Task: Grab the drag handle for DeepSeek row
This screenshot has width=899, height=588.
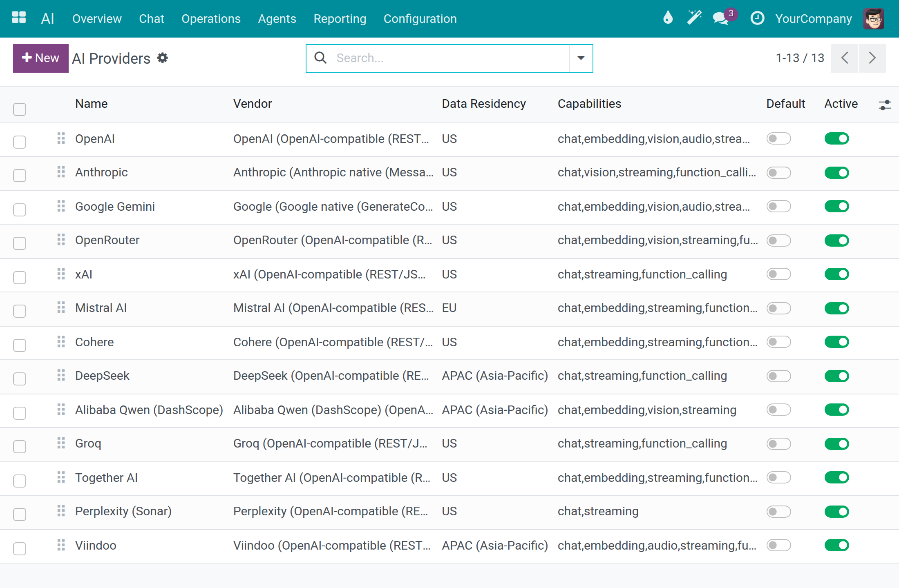Action: 61,375
